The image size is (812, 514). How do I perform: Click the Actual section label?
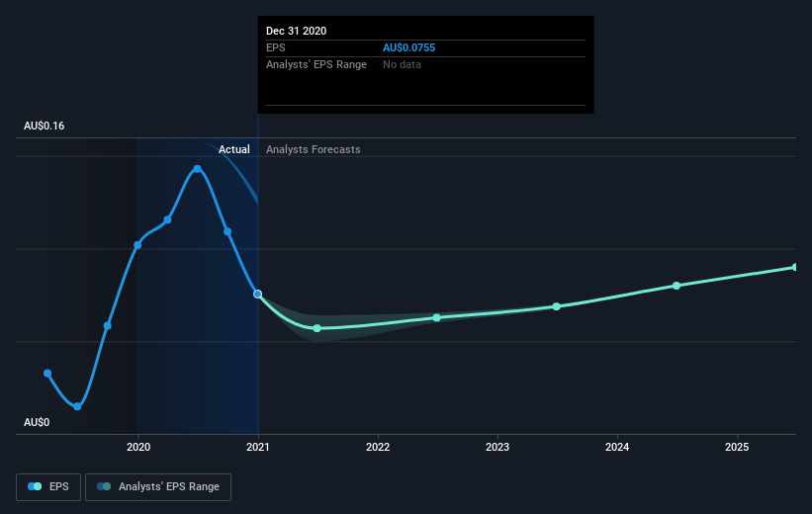234,149
